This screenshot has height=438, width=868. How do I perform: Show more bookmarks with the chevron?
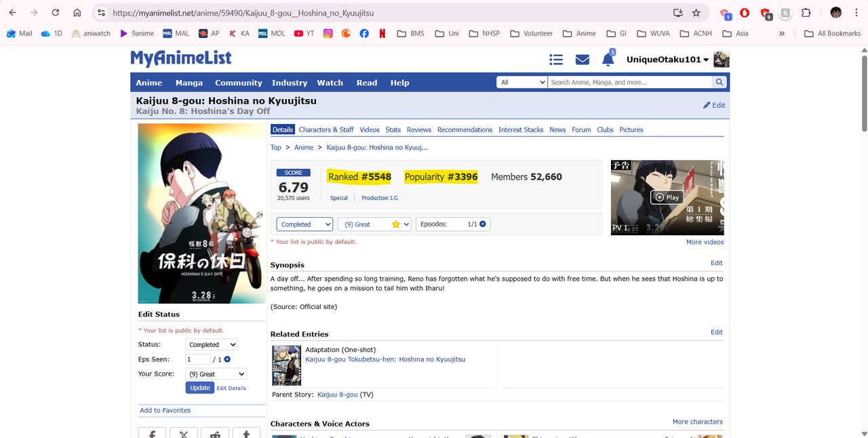click(782, 33)
